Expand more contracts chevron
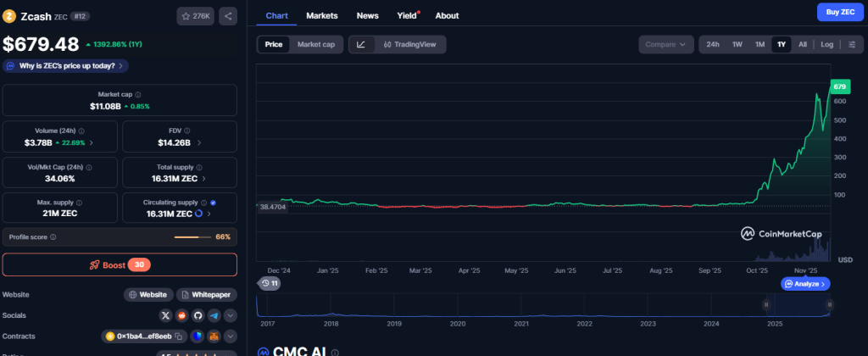 tap(230, 337)
